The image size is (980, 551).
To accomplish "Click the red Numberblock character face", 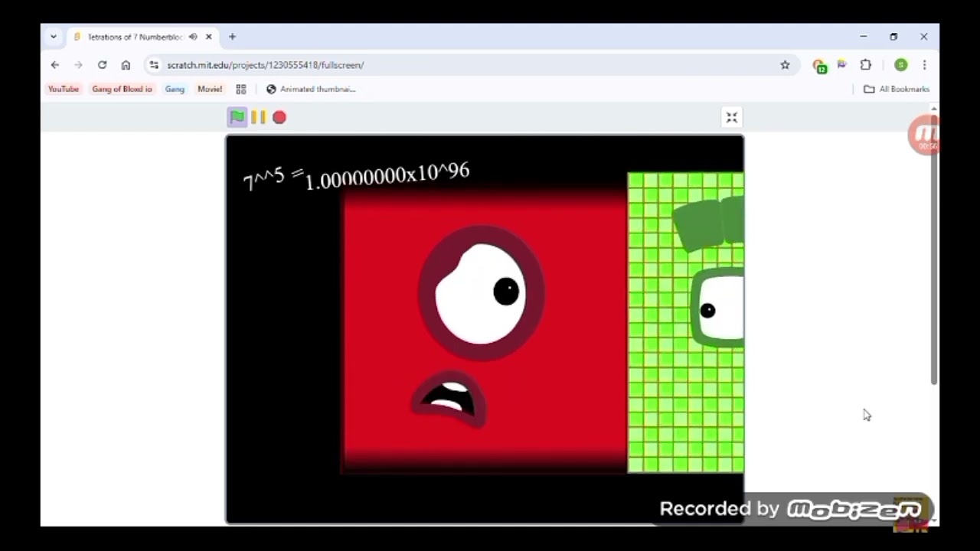I will pyautogui.click(x=484, y=331).
